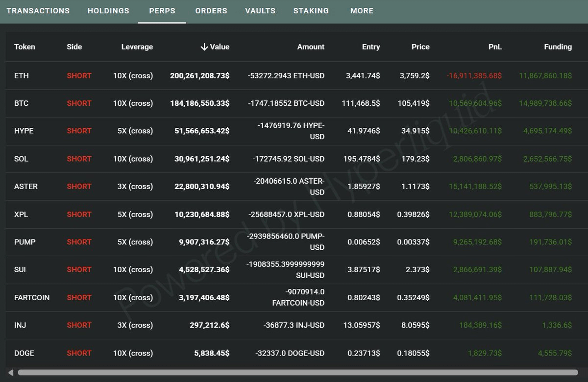Select the HYPE token cell
The width and height of the screenshot is (588, 382).
[24, 131]
